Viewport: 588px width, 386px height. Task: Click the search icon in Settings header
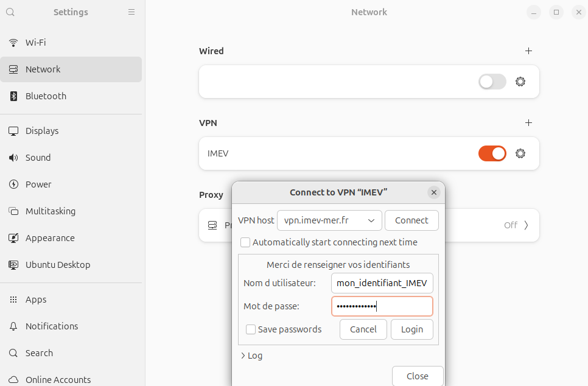click(10, 12)
